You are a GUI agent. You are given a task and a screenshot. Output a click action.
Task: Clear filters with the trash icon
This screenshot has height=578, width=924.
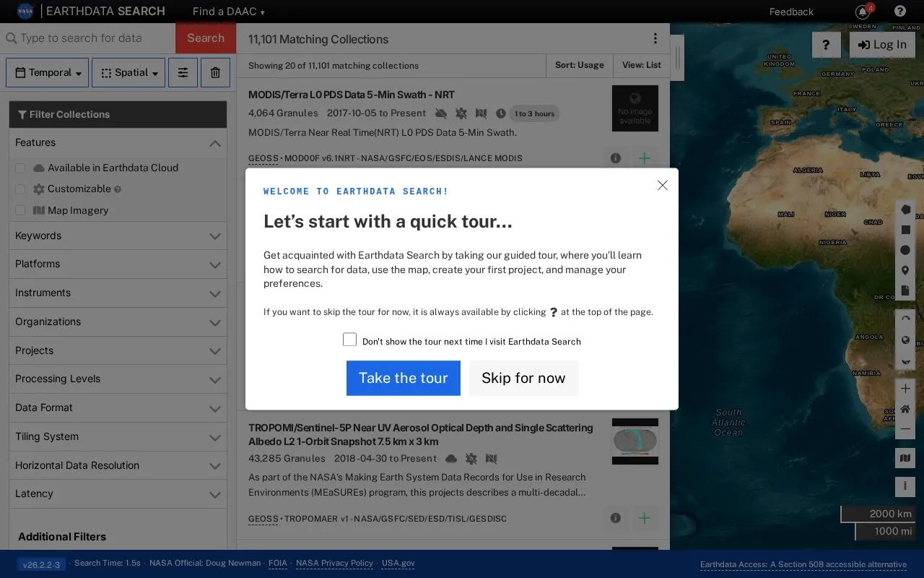pos(215,73)
